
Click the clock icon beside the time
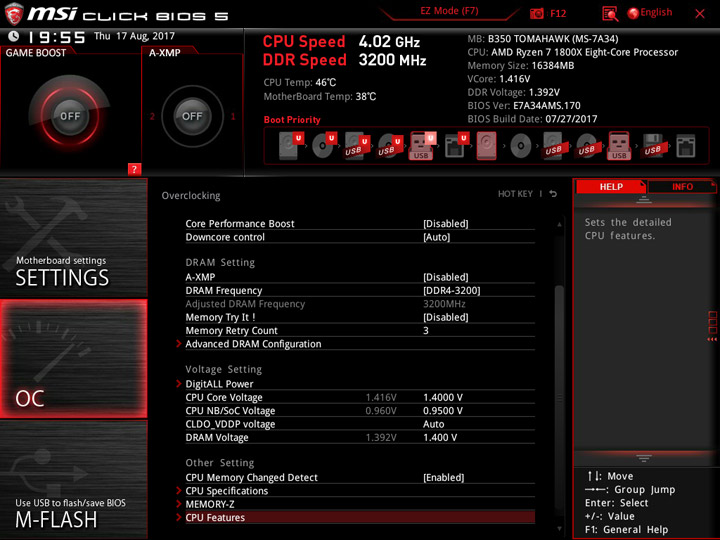tap(14, 36)
